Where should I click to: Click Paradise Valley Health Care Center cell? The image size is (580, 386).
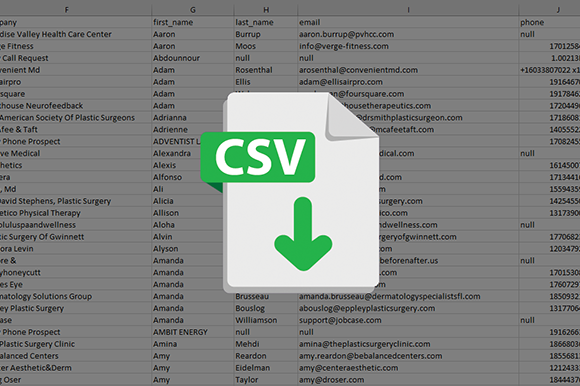[x=75, y=34]
